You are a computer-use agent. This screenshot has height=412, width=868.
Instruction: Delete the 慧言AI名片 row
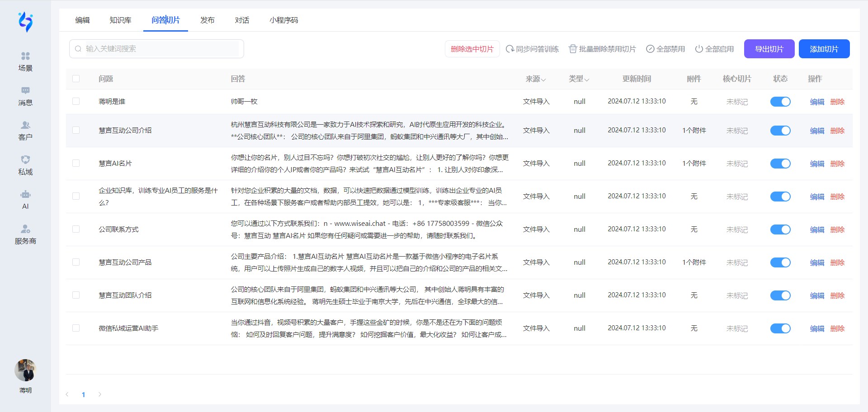837,164
